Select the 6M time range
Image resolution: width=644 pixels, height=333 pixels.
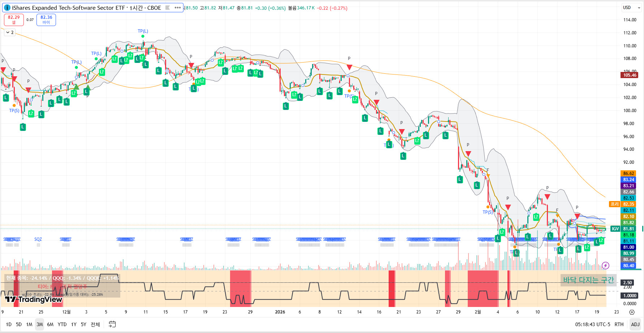tap(50, 324)
